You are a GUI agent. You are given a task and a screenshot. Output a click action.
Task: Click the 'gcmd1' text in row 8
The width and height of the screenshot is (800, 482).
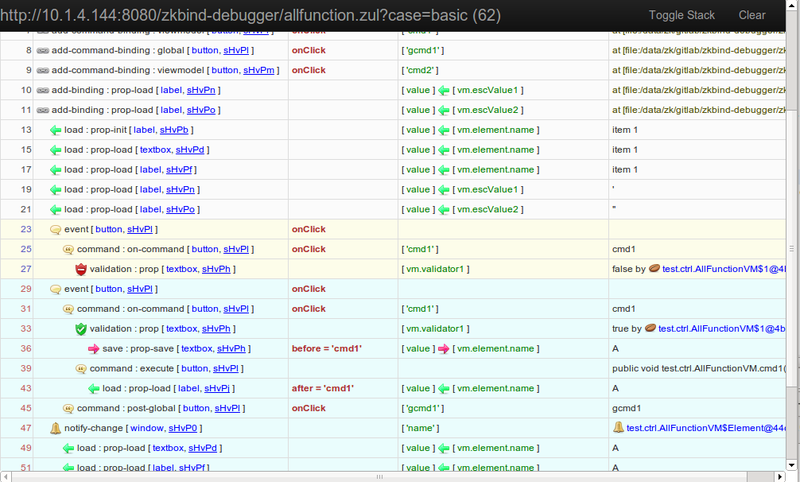pyautogui.click(x=422, y=50)
